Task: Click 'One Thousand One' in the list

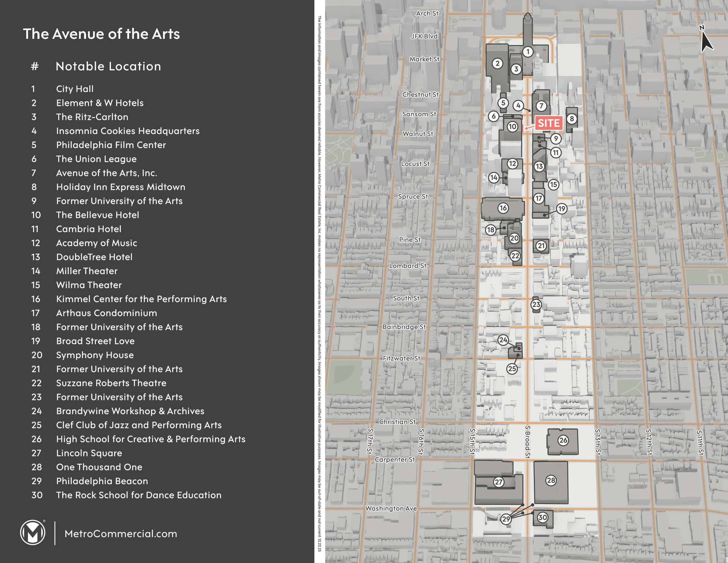Action: coord(99,467)
